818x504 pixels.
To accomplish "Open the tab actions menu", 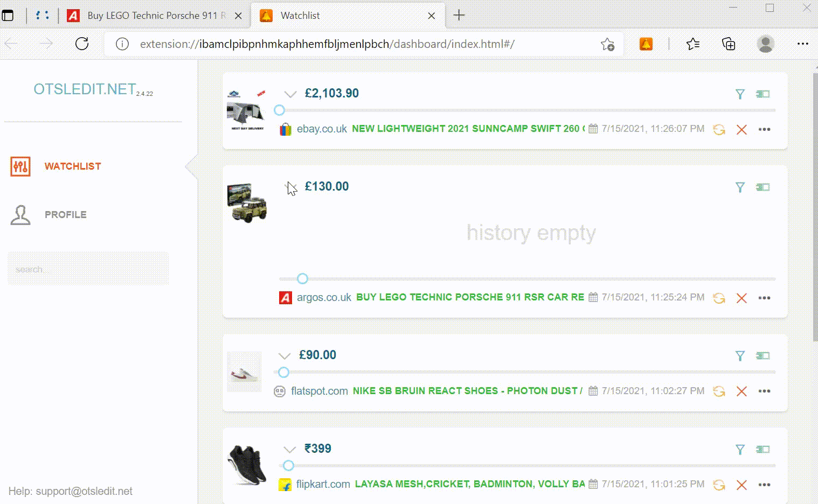I will pos(8,16).
